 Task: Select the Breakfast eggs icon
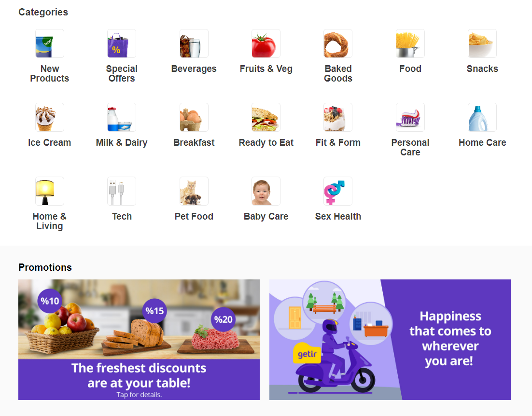(x=194, y=117)
